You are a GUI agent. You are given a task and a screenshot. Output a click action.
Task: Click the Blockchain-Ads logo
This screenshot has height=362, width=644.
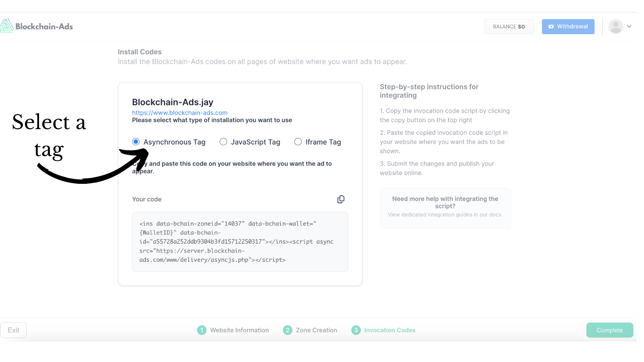pos(37,26)
